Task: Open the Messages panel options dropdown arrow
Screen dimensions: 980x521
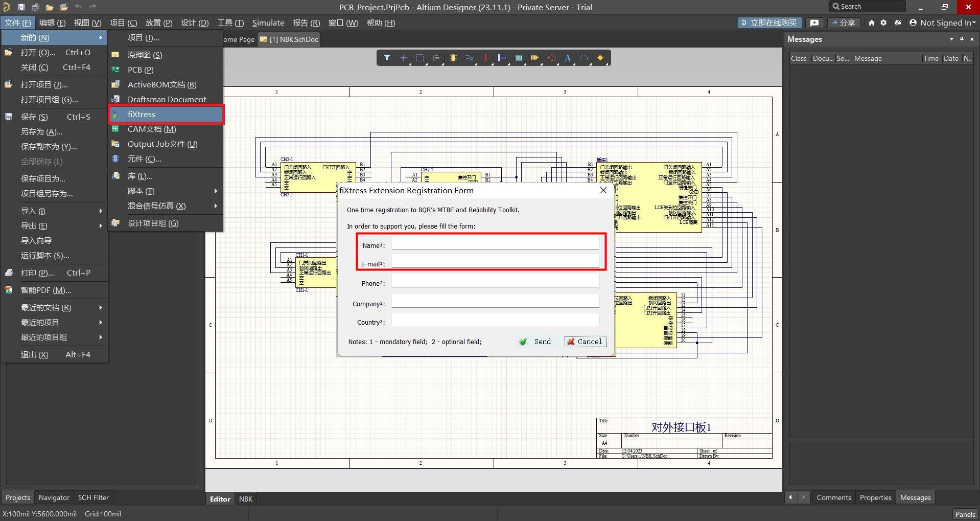Action: (x=951, y=39)
